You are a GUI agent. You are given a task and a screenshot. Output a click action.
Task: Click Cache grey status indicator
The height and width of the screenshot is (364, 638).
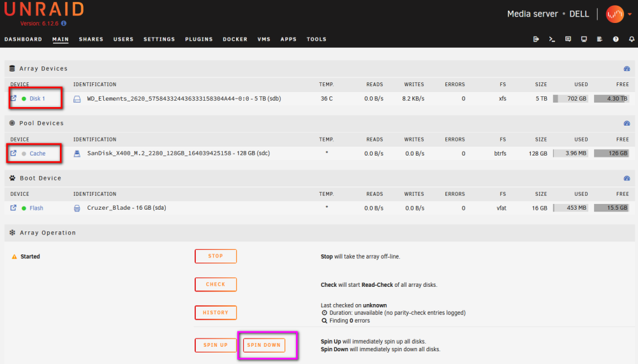pos(24,154)
